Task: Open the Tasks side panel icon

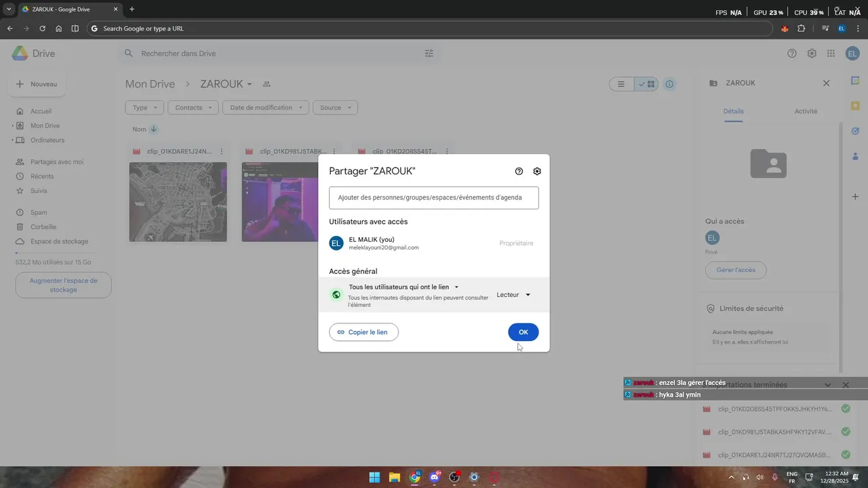Action: coord(855,131)
